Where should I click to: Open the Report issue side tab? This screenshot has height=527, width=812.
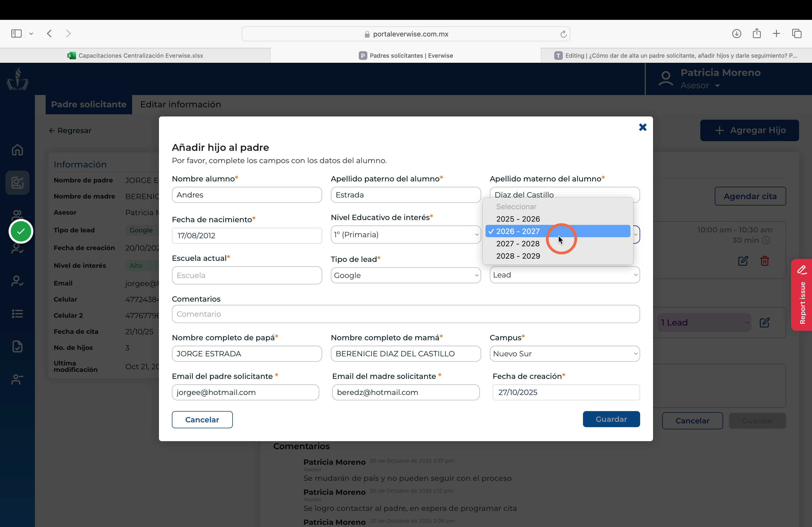pyautogui.click(x=802, y=295)
